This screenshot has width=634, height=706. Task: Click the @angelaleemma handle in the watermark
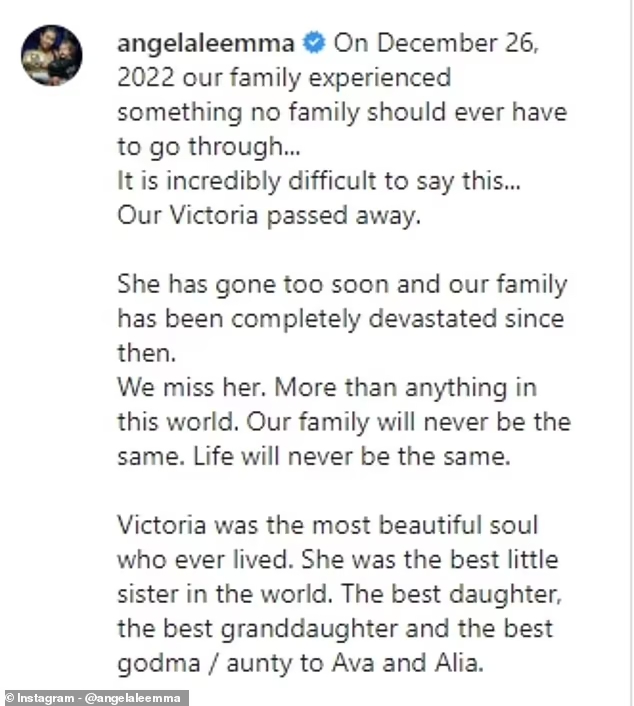click(x=132, y=698)
